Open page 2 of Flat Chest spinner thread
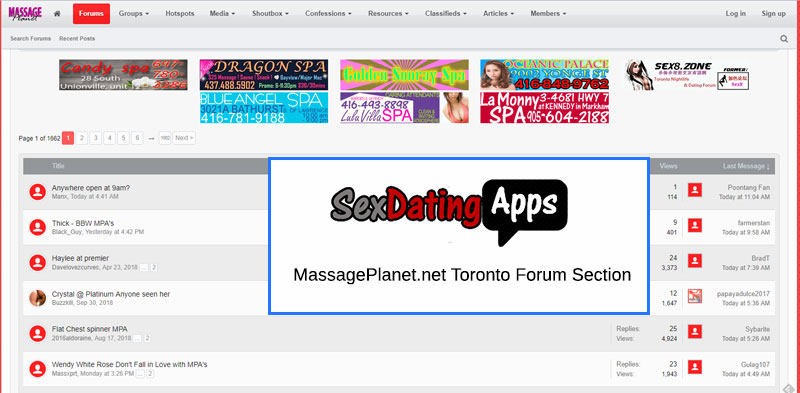 pos(148,338)
